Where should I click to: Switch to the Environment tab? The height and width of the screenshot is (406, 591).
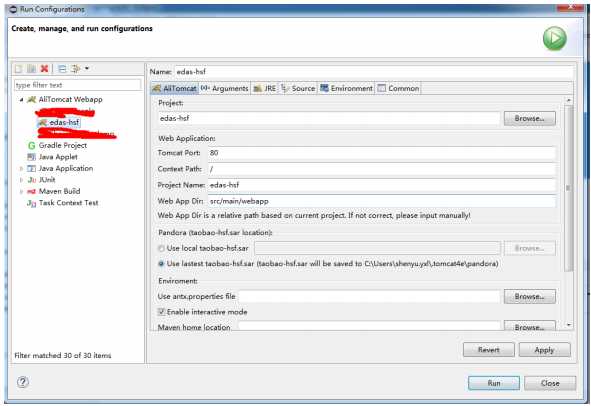346,88
